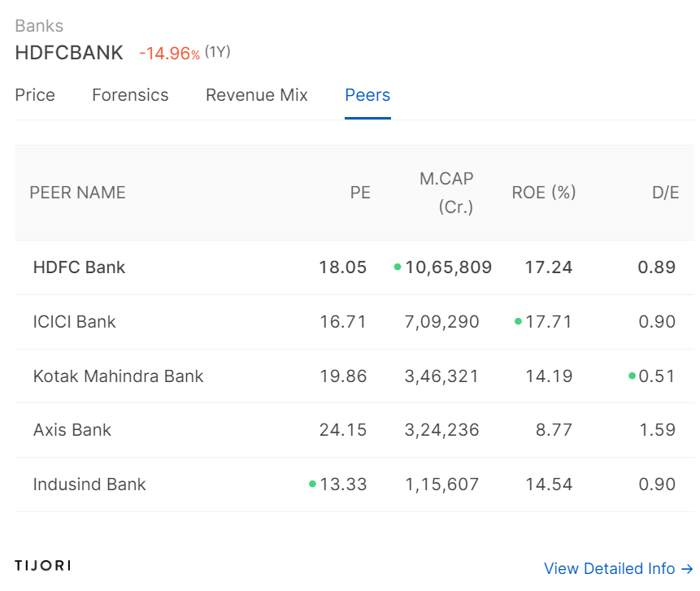Click the green dot beside HDFC market cap

point(398,267)
